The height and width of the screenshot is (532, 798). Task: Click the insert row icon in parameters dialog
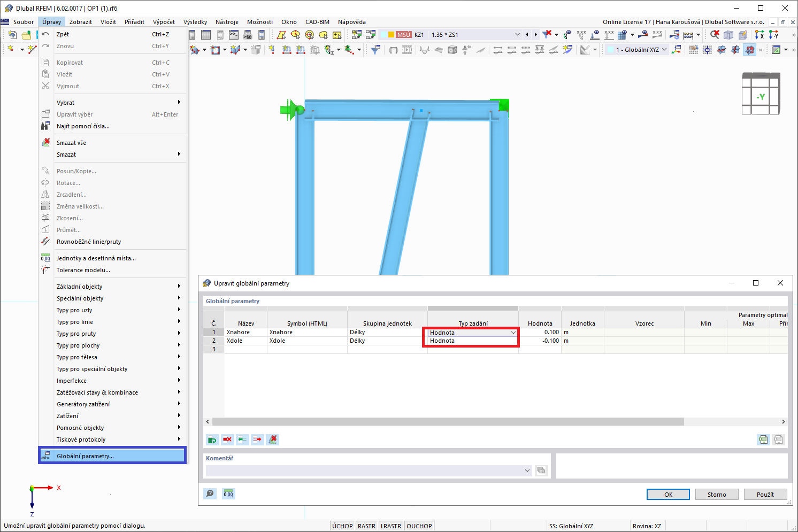(x=212, y=440)
